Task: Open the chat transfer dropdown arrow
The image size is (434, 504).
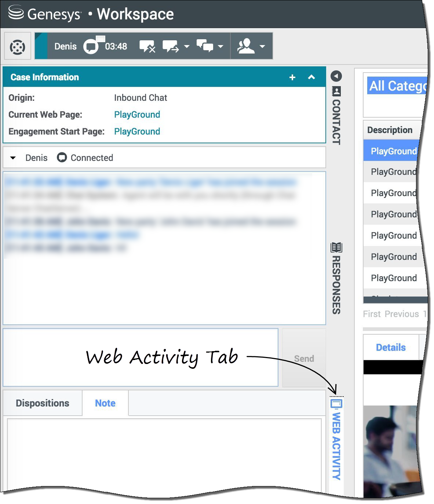Action: (186, 47)
